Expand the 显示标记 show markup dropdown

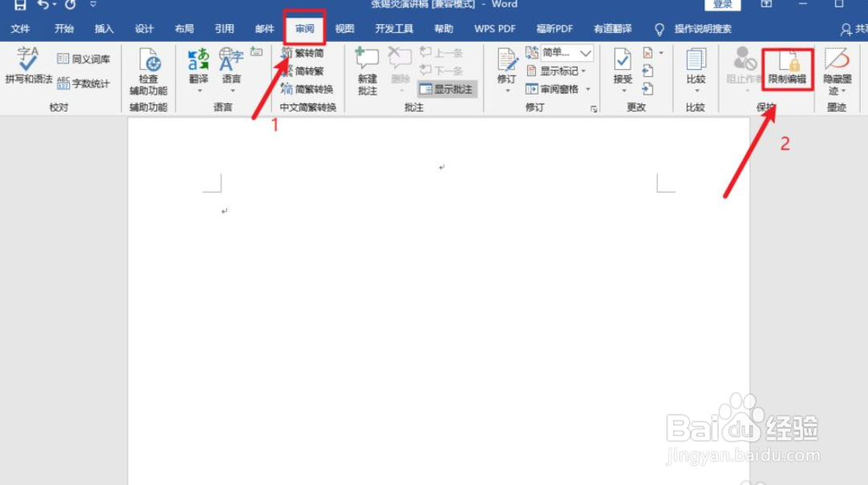(x=559, y=70)
